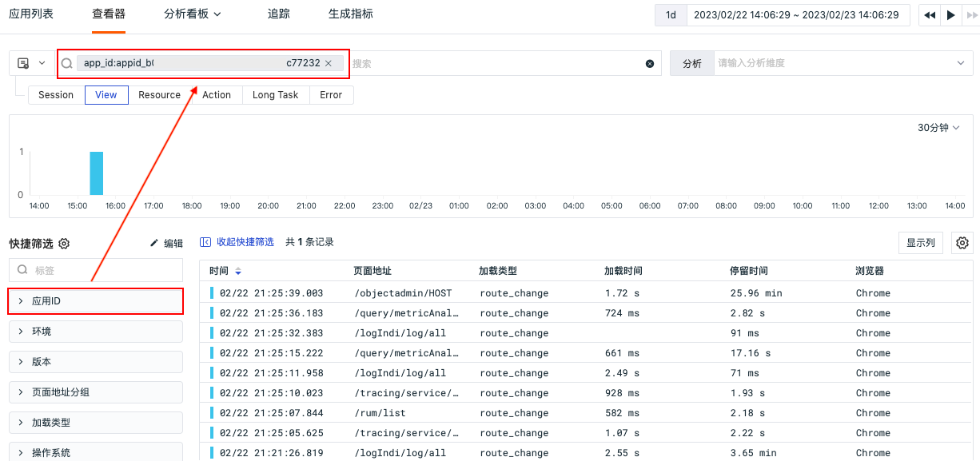Expand the 环境 filter
Image resolution: width=980 pixels, height=461 pixels.
pyautogui.click(x=96, y=332)
